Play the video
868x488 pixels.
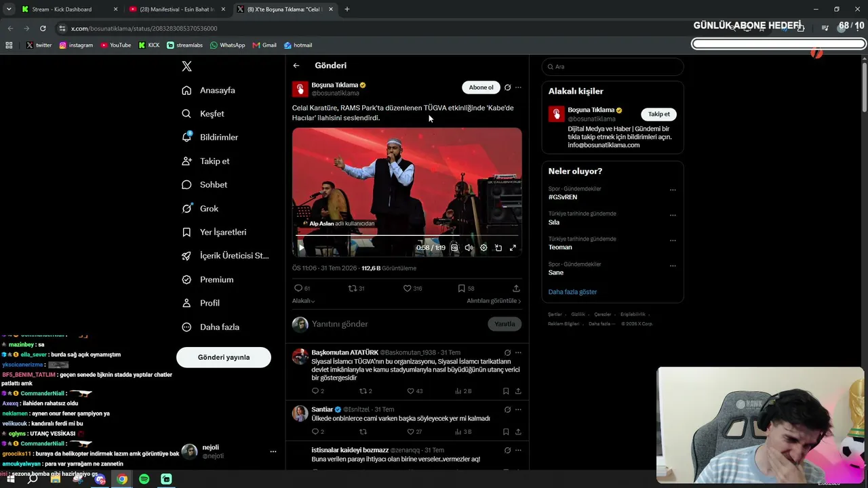[x=302, y=248]
